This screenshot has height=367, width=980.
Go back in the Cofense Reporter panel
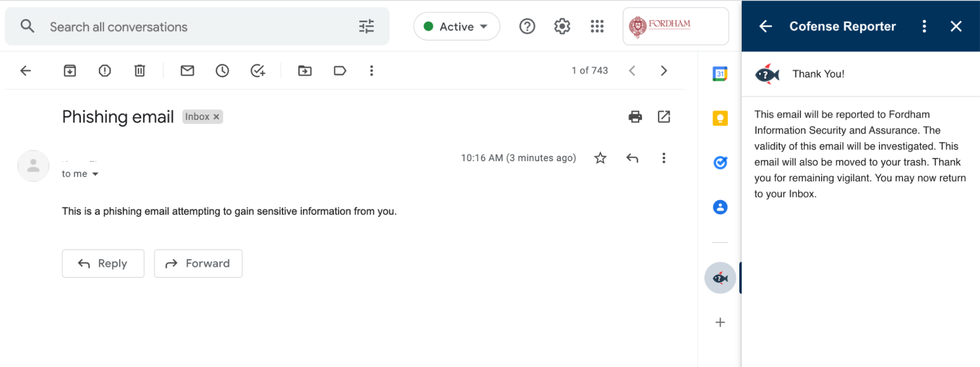pos(766,26)
